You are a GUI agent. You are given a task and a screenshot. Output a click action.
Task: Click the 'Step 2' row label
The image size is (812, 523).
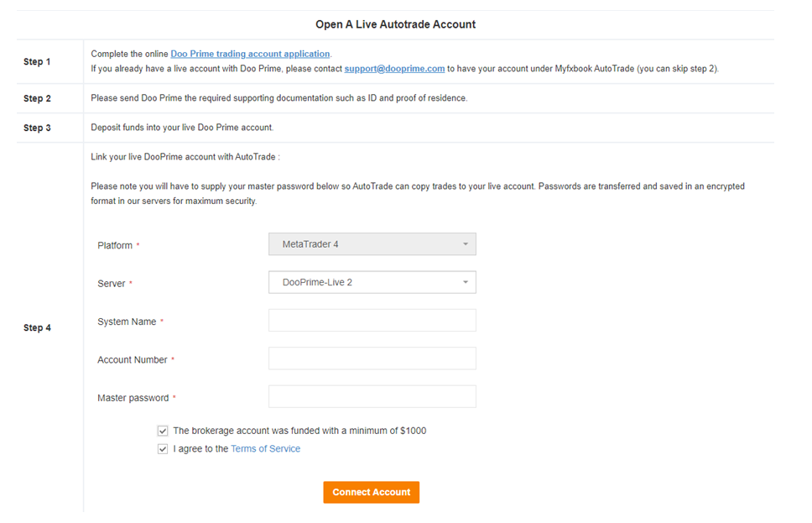click(x=37, y=98)
